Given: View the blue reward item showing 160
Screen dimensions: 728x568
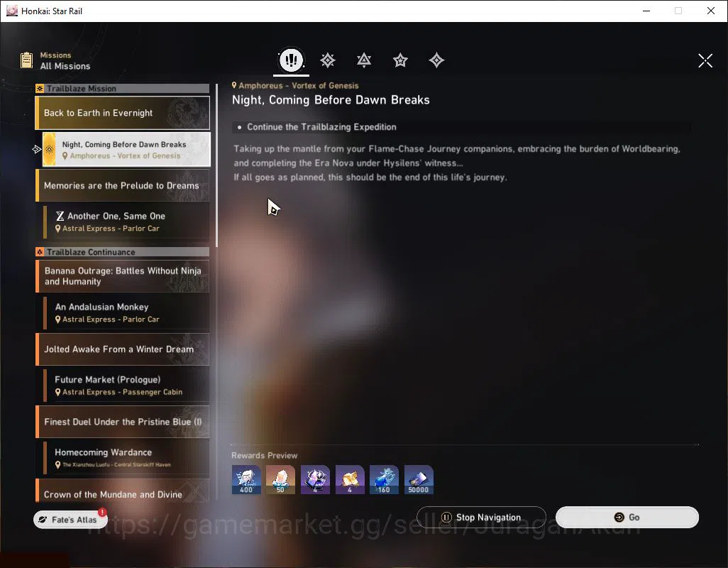Looking at the screenshot, I should click(384, 480).
